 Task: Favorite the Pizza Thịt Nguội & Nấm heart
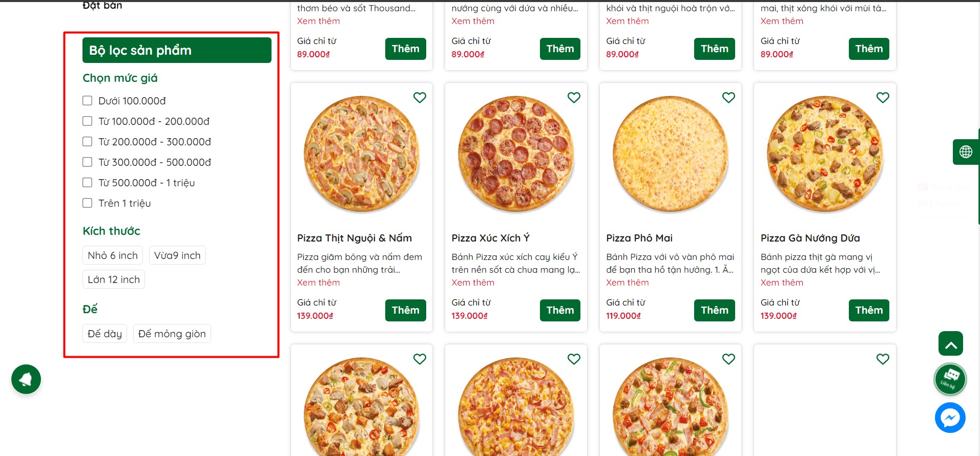click(420, 97)
